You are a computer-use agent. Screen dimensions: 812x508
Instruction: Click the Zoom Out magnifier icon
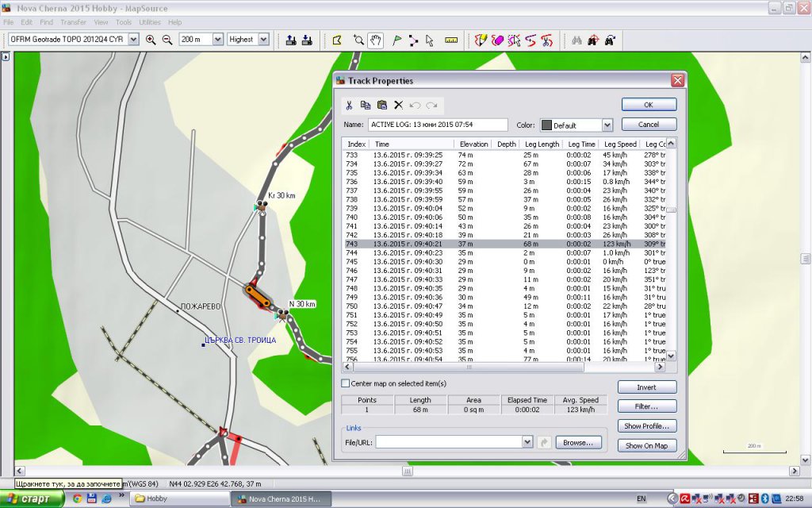click(167, 40)
